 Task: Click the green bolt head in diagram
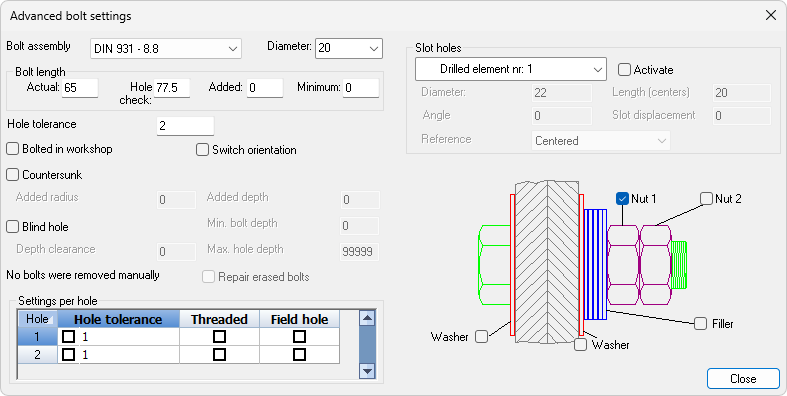pos(494,265)
